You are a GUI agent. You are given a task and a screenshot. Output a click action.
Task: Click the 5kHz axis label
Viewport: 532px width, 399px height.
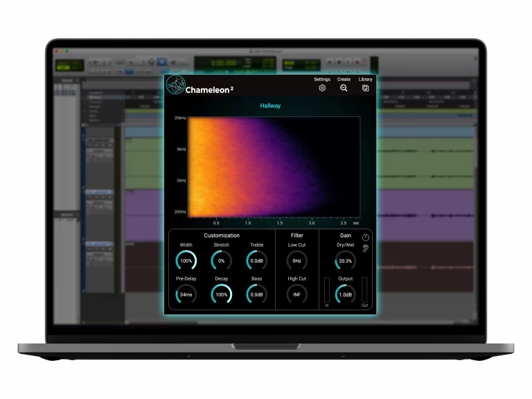click(181, 150)
